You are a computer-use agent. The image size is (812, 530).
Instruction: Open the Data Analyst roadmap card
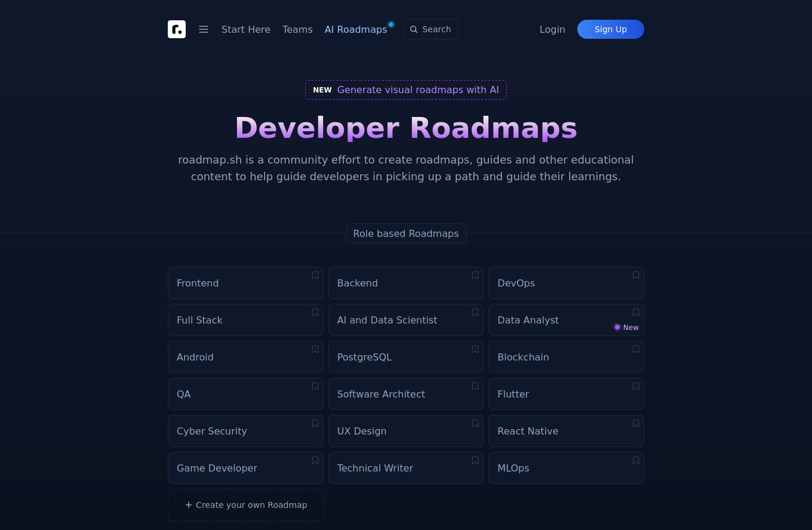[x=566, y=320]
